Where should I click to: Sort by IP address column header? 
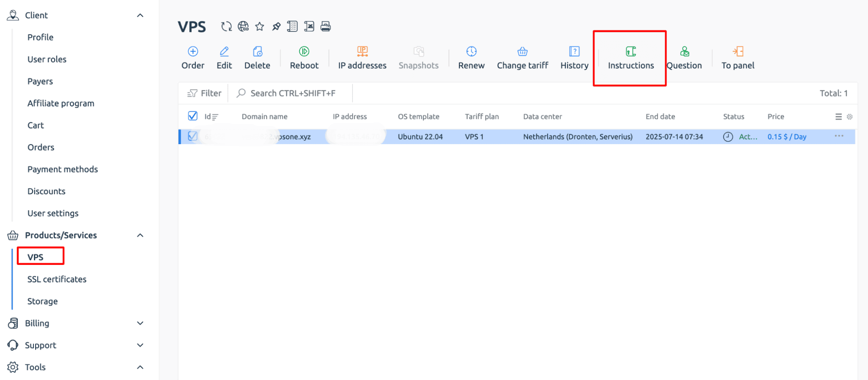[x=350, y=116]
